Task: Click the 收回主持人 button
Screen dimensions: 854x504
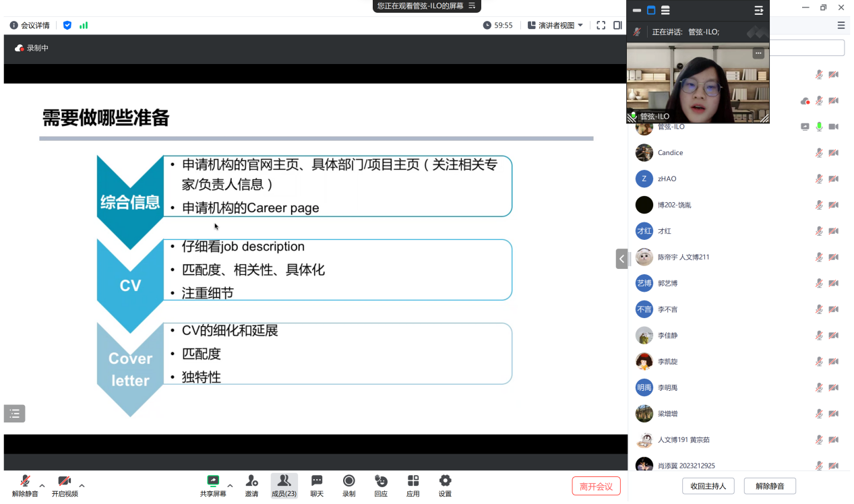Action: click(708, 486)
